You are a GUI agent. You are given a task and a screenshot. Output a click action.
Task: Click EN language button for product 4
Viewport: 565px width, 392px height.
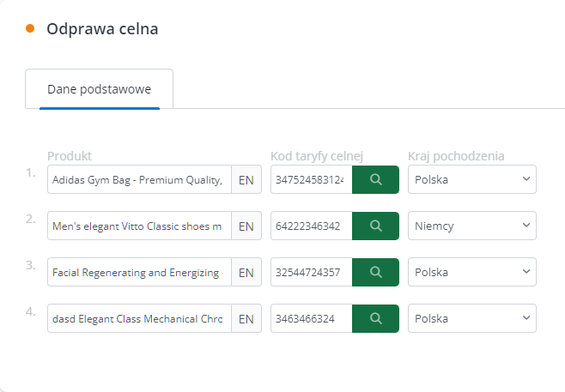246,318
